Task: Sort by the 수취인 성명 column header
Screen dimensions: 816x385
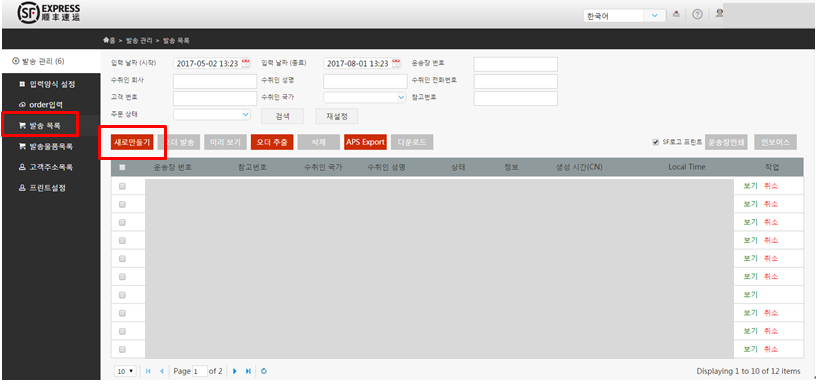Action: click(386, 168)
